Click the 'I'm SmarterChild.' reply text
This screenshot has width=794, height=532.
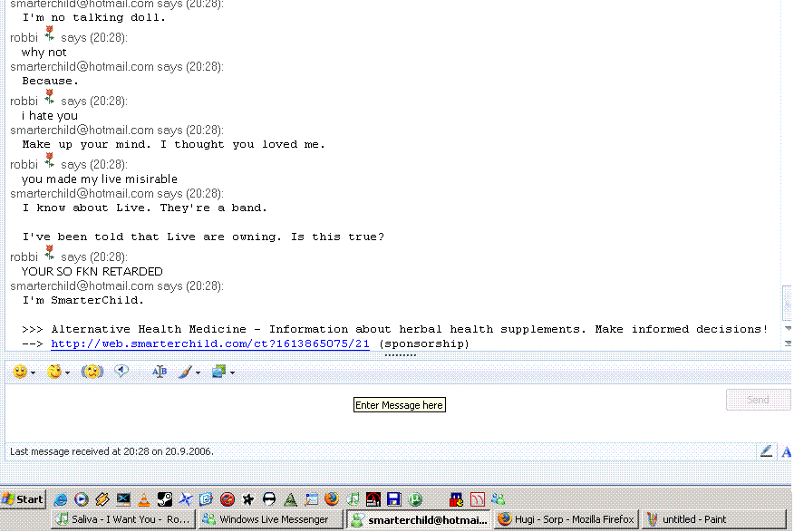click(x=83, y=300)
